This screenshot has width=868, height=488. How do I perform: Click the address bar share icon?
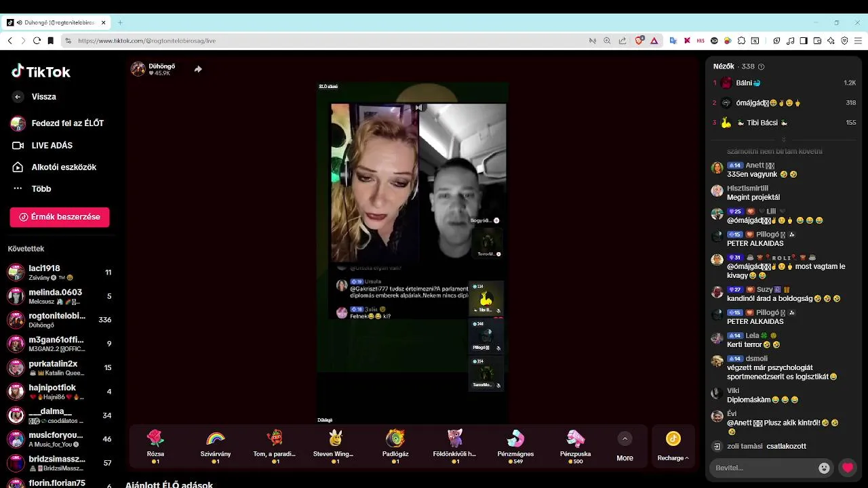tap(622, 41)
